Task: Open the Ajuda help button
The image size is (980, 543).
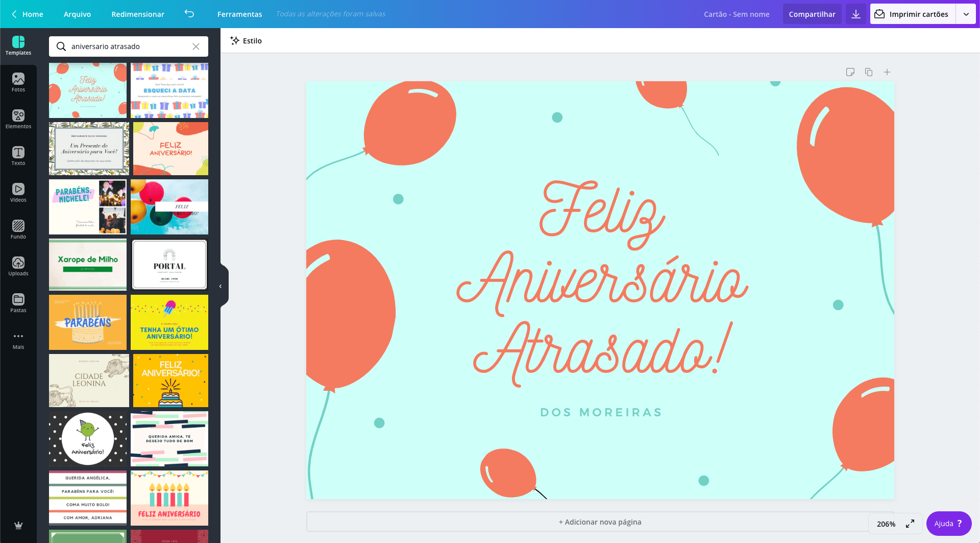Action: point(949,524)
